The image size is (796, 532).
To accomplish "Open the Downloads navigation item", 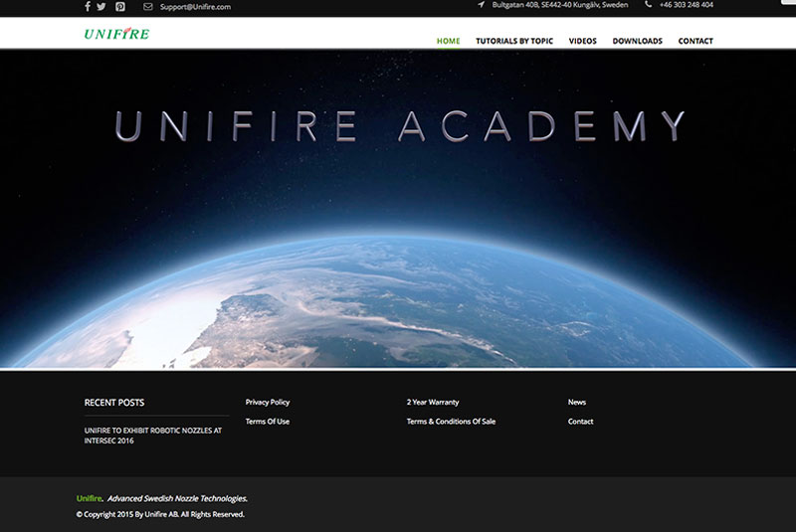I will [x=637, y=41].
